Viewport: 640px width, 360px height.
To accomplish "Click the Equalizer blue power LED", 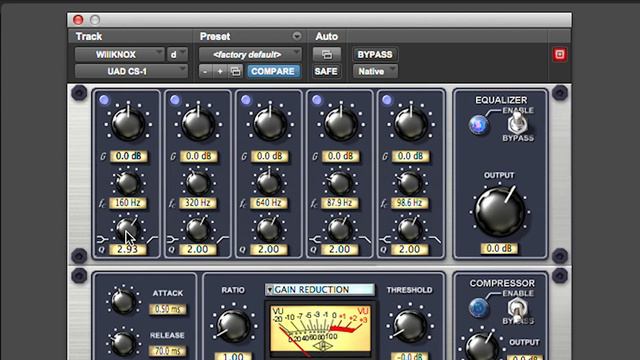I will pos(479,124).
